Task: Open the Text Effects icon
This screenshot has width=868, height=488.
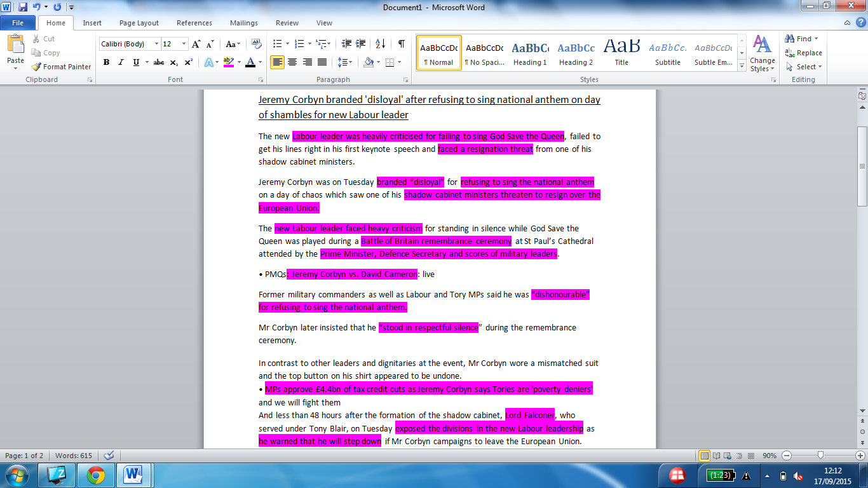Action: tap(208, 62)
